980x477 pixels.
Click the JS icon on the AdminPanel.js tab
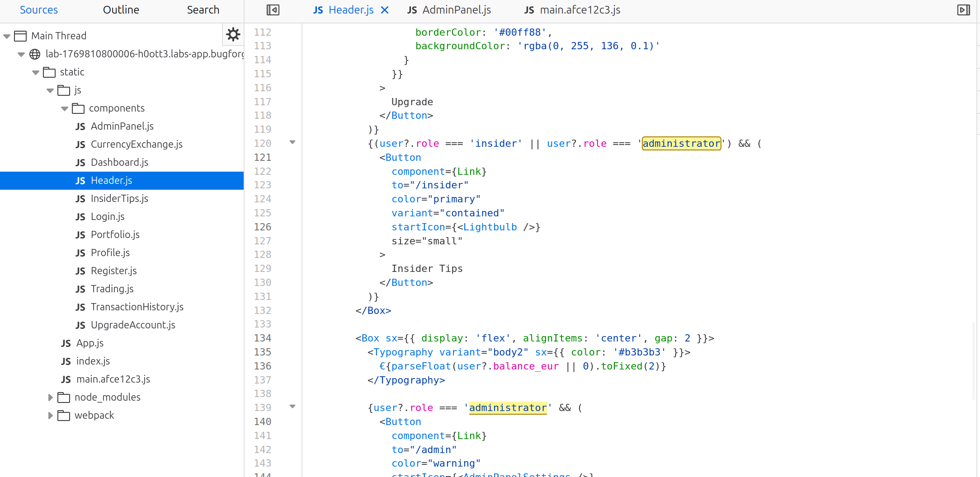tap(412, 9)
